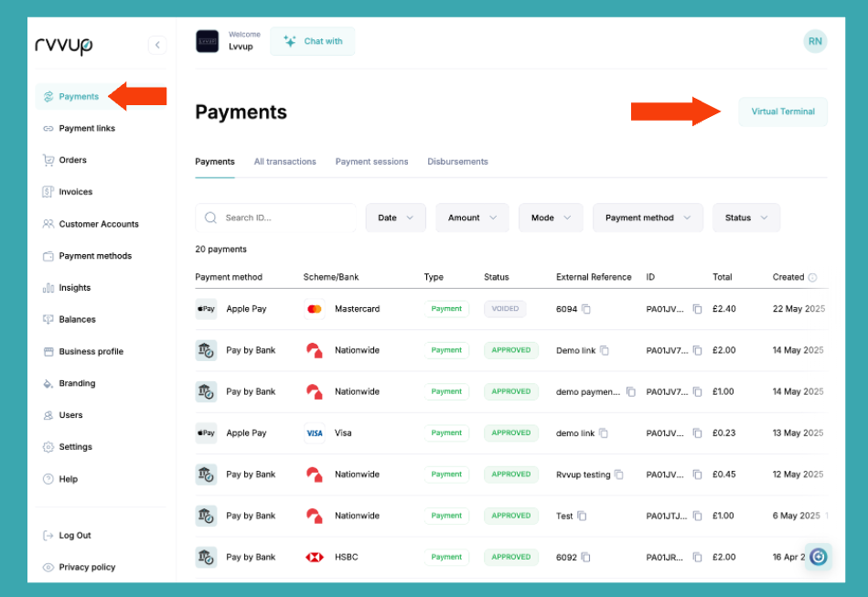Open the Virtual Terminal
Viewport: 868px width, 597px height.
point(783,112)
